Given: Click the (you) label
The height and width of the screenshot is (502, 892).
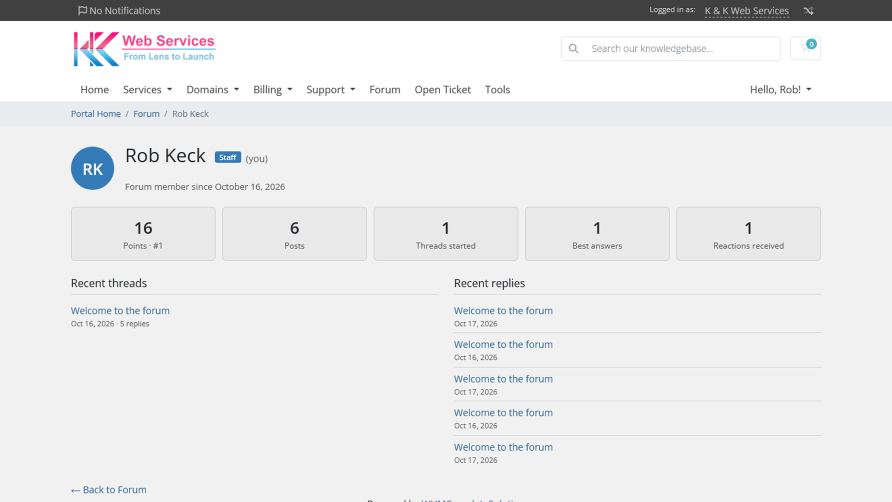Looking at the screenshot, I should coord(257,159).
